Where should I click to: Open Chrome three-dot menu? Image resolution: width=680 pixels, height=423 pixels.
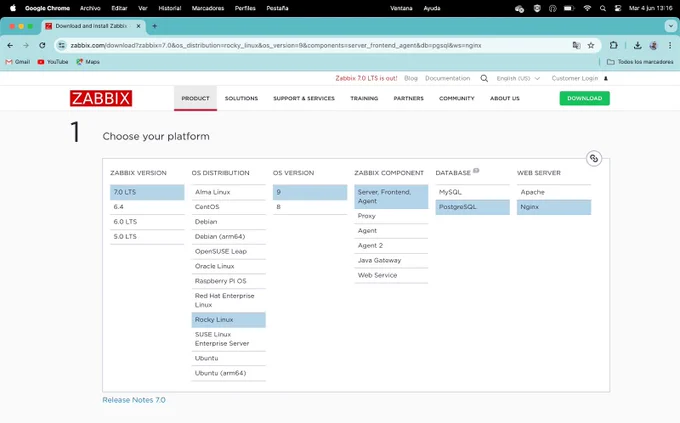pyautogui.click(x=670, y=45)
